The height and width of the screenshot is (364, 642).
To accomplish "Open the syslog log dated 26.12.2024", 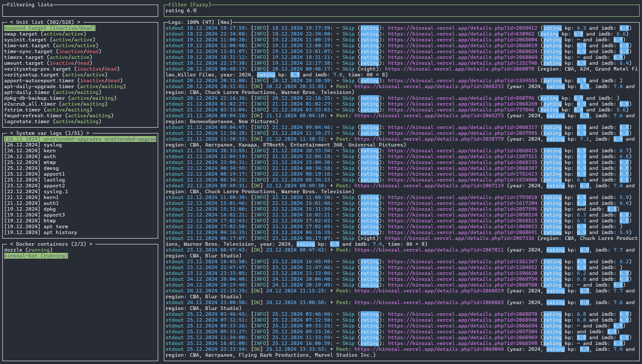I will (x=33, y=145).
